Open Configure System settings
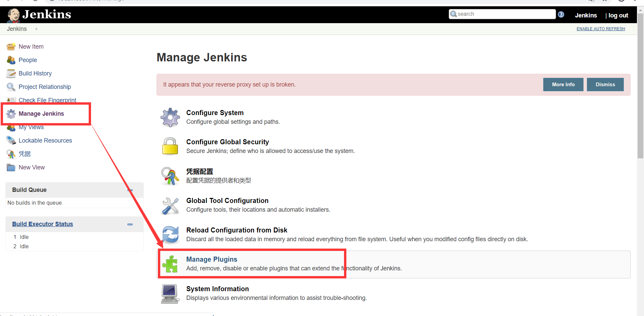Viewport: 644px width, 316px height. (215, 113)
